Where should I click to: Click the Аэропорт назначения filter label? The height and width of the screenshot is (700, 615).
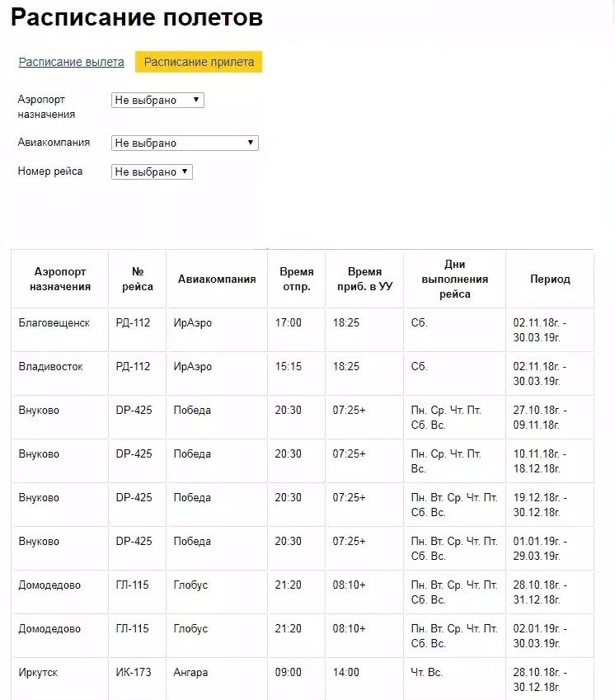[46, 106]
